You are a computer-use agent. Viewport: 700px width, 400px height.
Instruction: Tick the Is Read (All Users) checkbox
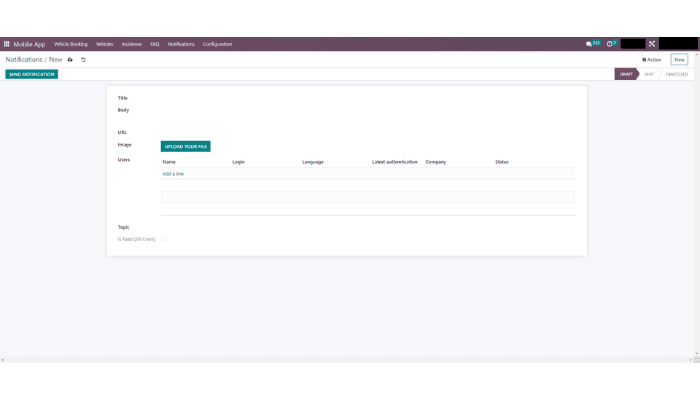[x=163, y=239]
